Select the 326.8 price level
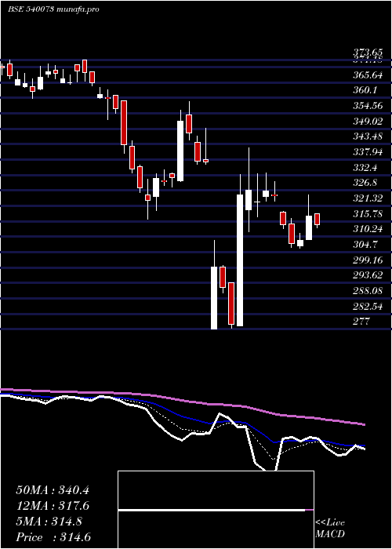Image resolution: width=392 pixels, height=549 pixels. click(x=365, y=183)
